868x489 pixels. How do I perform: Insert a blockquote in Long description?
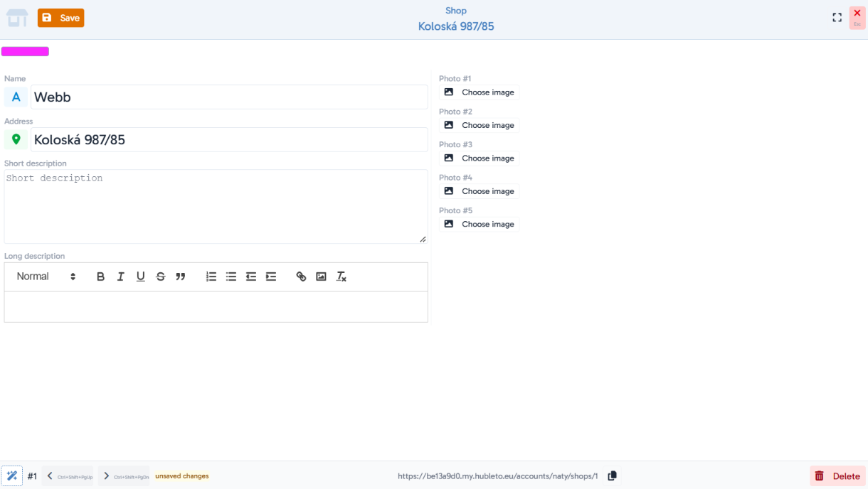click(x=181, y=276)
